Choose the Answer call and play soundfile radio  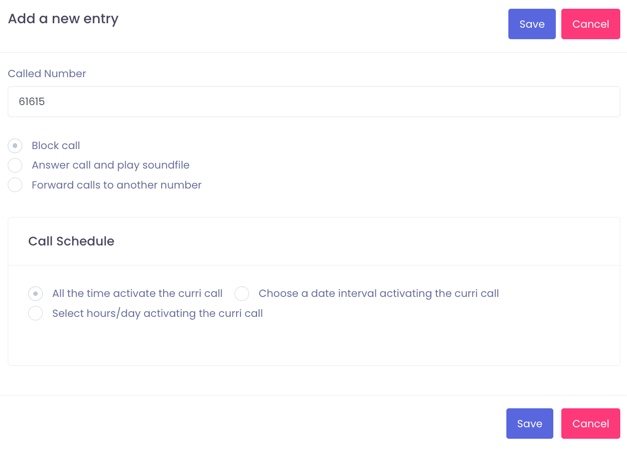tap(15, 165)
